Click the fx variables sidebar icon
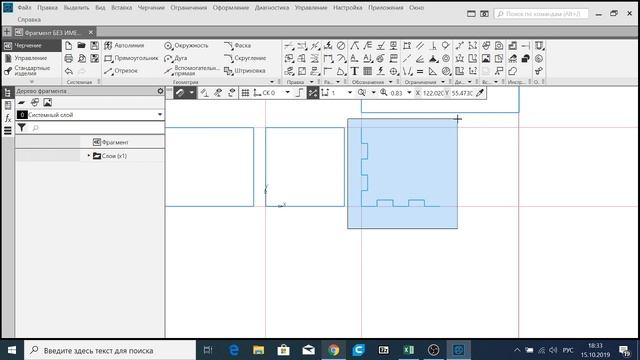The image size is (640, 360). 8,118
